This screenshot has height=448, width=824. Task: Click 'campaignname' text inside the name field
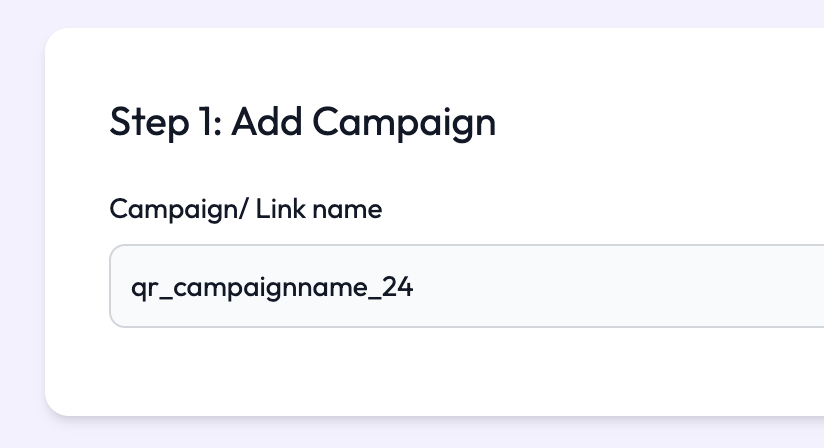[264, 288]
